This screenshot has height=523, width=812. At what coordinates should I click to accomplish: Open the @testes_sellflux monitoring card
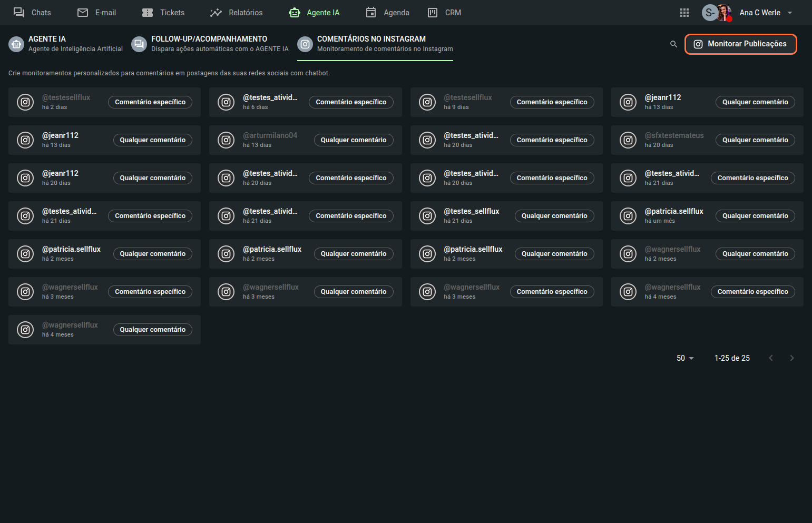point(472,215)
